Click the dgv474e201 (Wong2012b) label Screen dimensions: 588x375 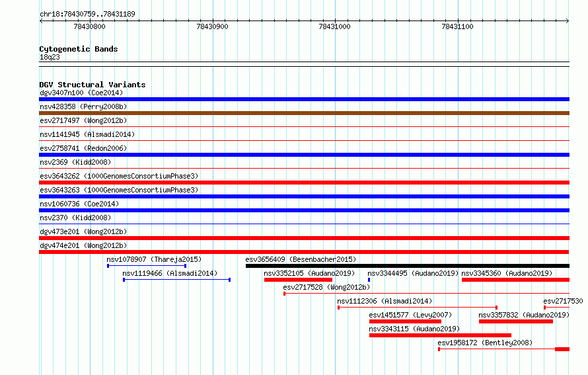83,245
